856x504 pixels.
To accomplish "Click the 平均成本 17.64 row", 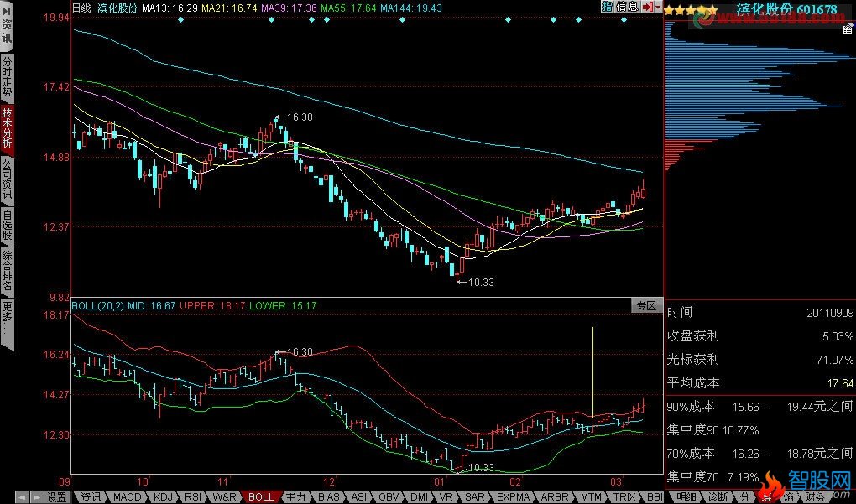I will coord(760,383).
